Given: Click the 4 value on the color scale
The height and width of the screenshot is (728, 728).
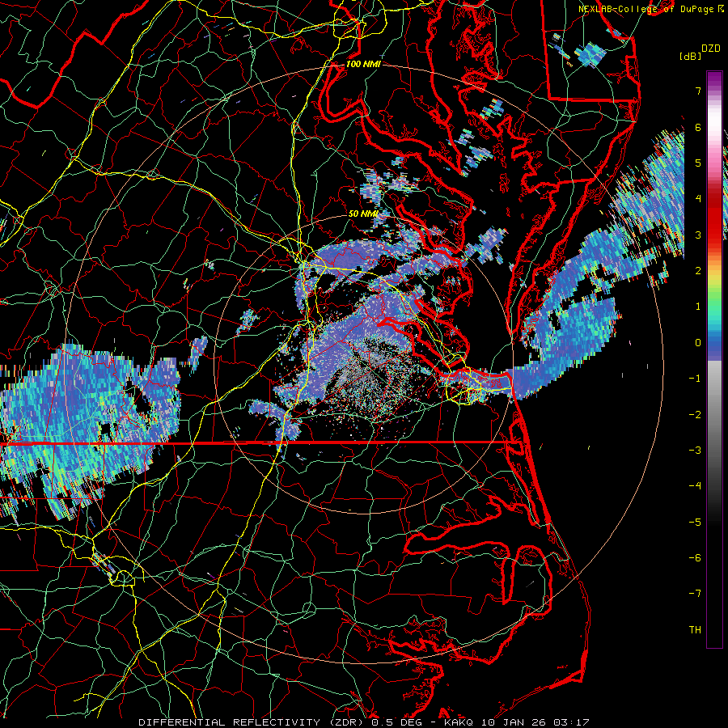Looking at the screenshot, I should pos(698,199).
